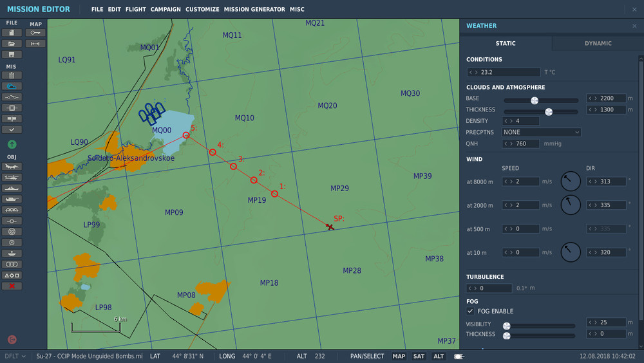This screenshot has height=363, width=644.
Task: Select the SP aircraft start point
Action: pyautogui.click(x=330, y=227)
